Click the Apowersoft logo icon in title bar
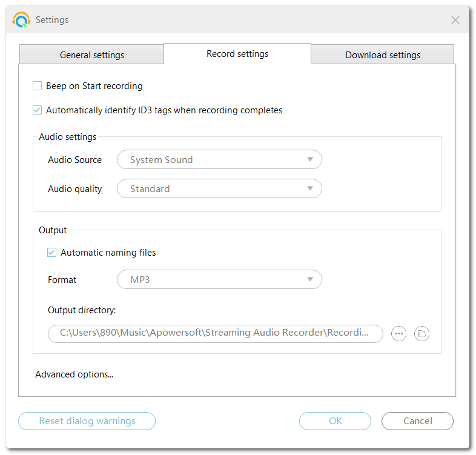476x455 pixels. pyautogui.click(x=22, y=20)
